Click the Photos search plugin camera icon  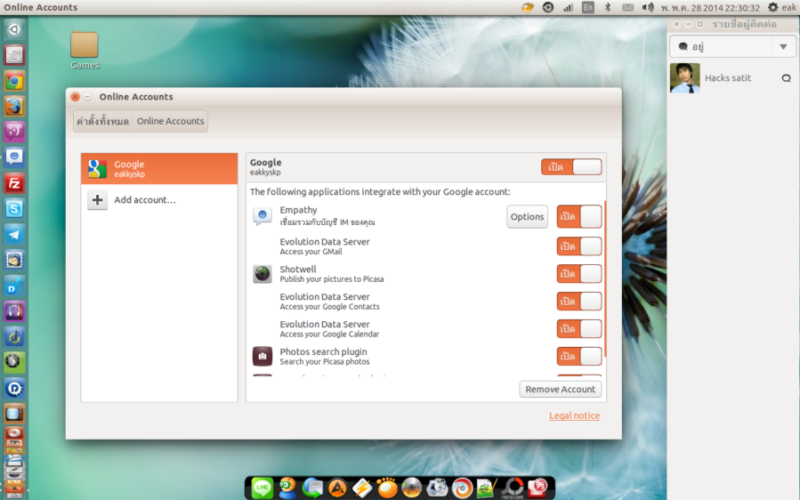[262, 356]
